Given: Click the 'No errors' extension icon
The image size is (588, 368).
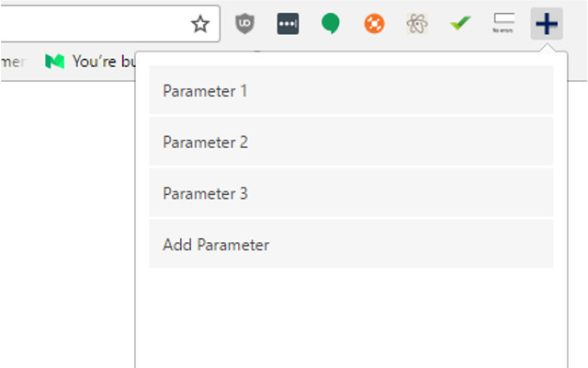Looking at the screenshot, I should [503, 24].
